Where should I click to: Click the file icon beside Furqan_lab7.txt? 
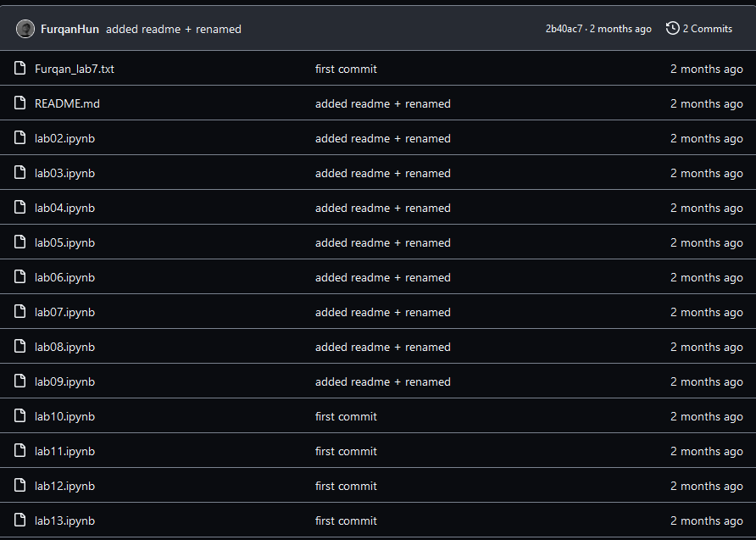pos(19,69)
